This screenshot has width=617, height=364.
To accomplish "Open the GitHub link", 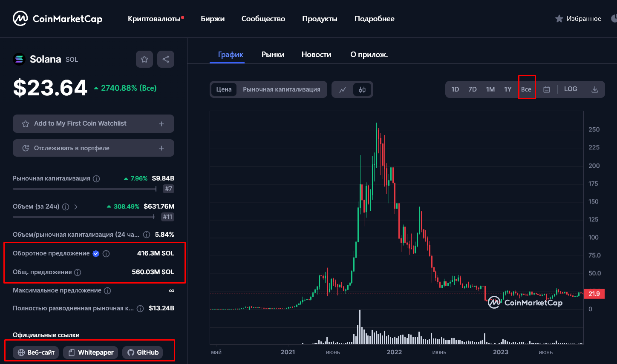I will coord(143,353).
